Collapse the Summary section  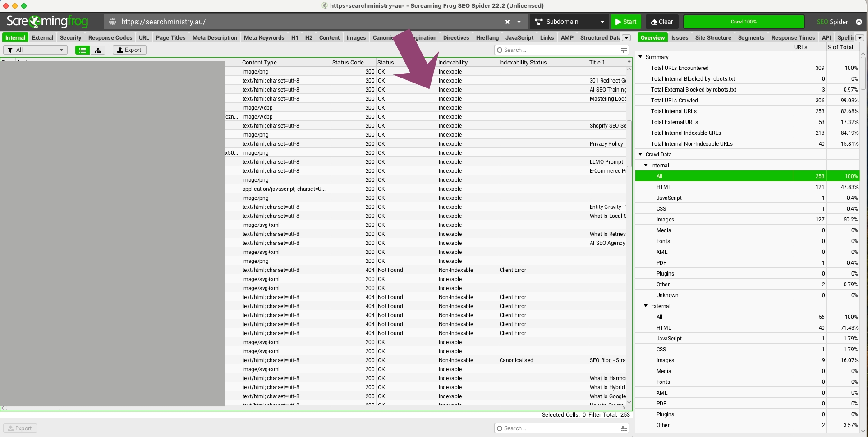(x=640, y=57)
